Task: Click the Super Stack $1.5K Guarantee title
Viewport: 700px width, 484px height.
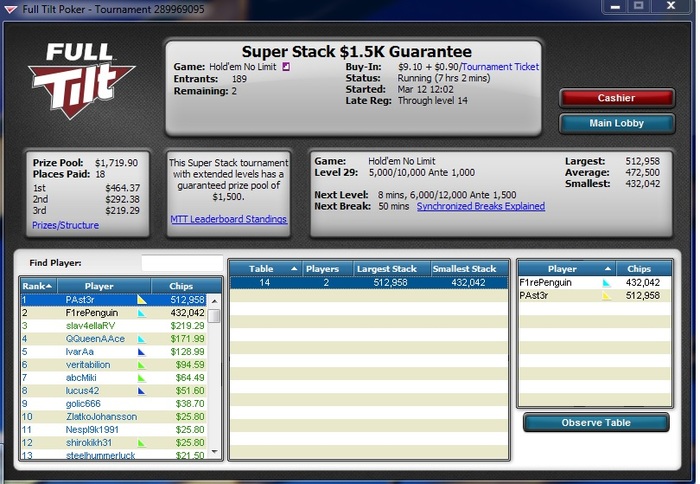Action: pos(357,52)
